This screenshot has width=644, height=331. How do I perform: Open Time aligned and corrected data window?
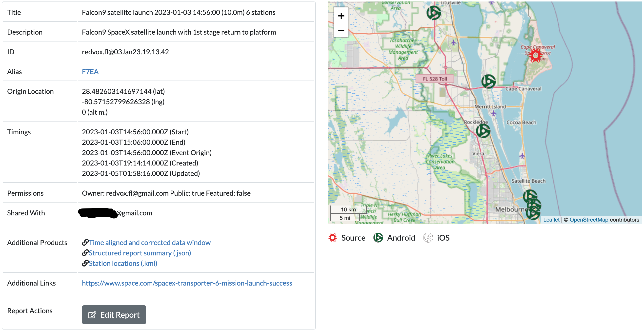click(x=149, y=243)
